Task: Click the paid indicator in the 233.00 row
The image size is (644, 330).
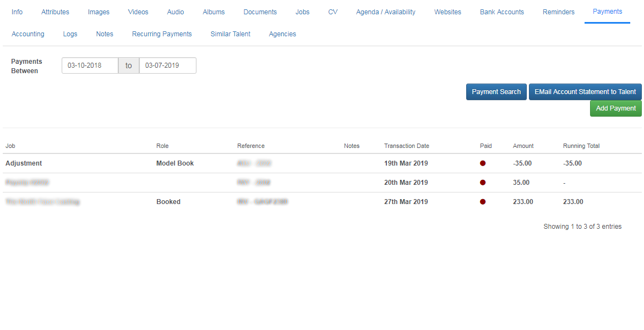Action: coord(483,202)
